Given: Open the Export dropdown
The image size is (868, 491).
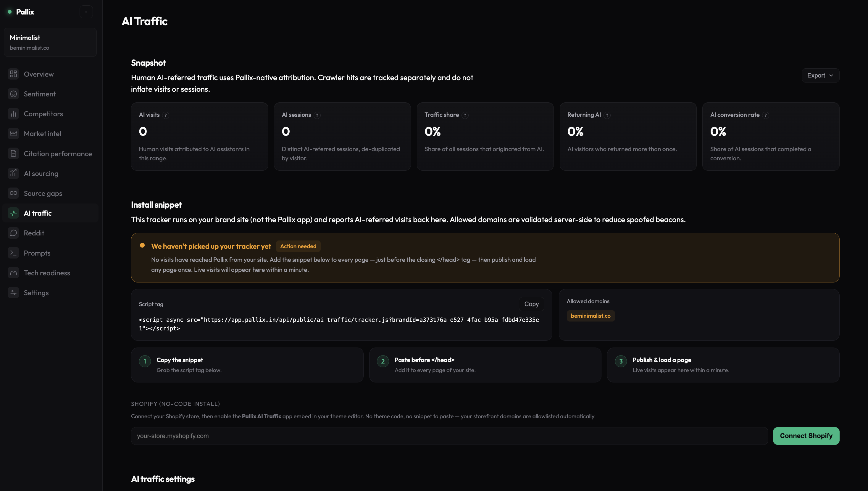Looking at the screenshot, I should [x=820, y=75].
